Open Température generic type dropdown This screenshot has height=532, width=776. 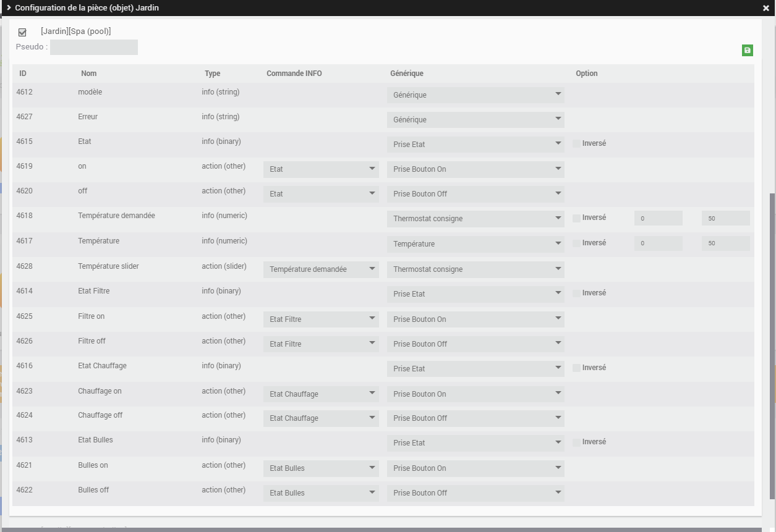pyautogui.click(x=475, y=244)
